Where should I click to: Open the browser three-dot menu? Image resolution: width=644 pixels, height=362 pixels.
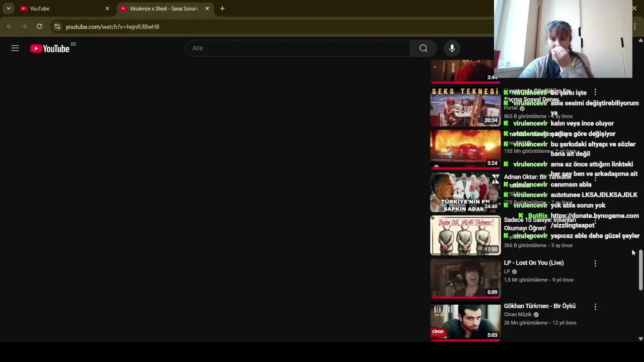[x=635, y=26]
